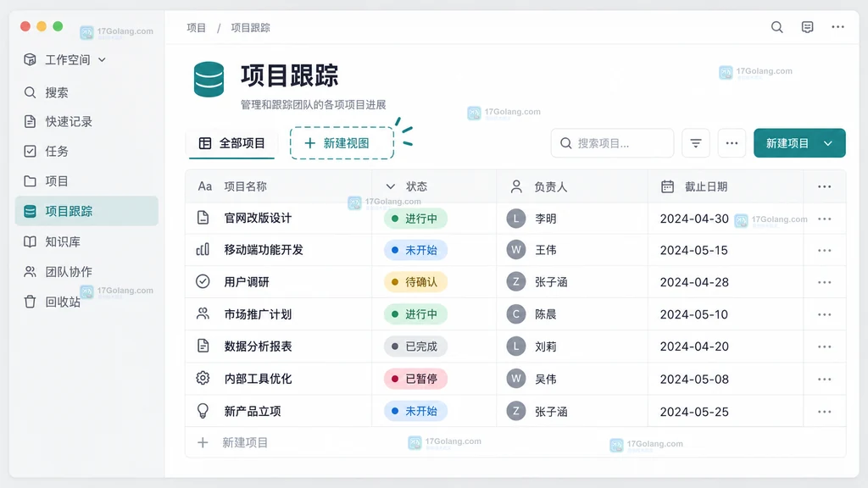Click the report icon of 数据分析报表

203,346
